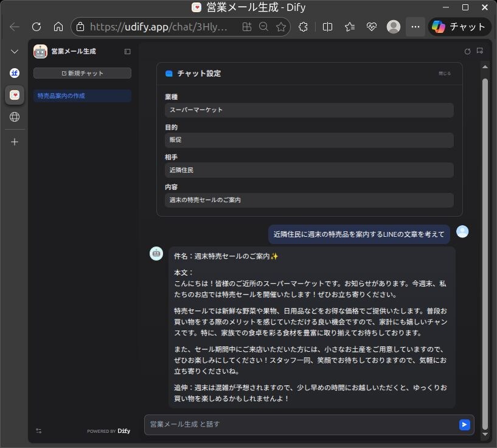Reload the page with the refresh icon

[x=36, y=27]
